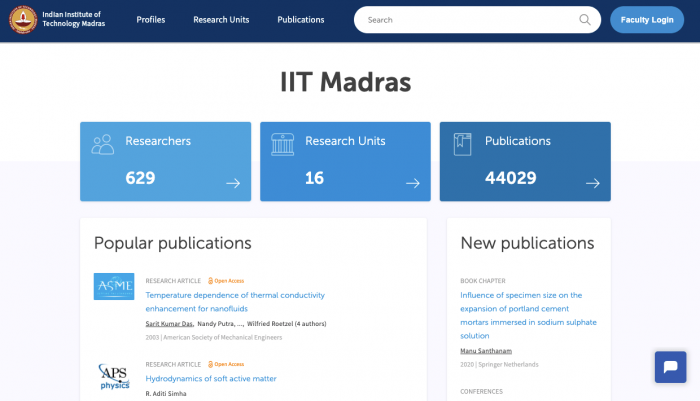The height and width of the screenshot is (401, 700).
Task: Click the APS physics publisher thumbnail
Action: (x=114, y=376)
